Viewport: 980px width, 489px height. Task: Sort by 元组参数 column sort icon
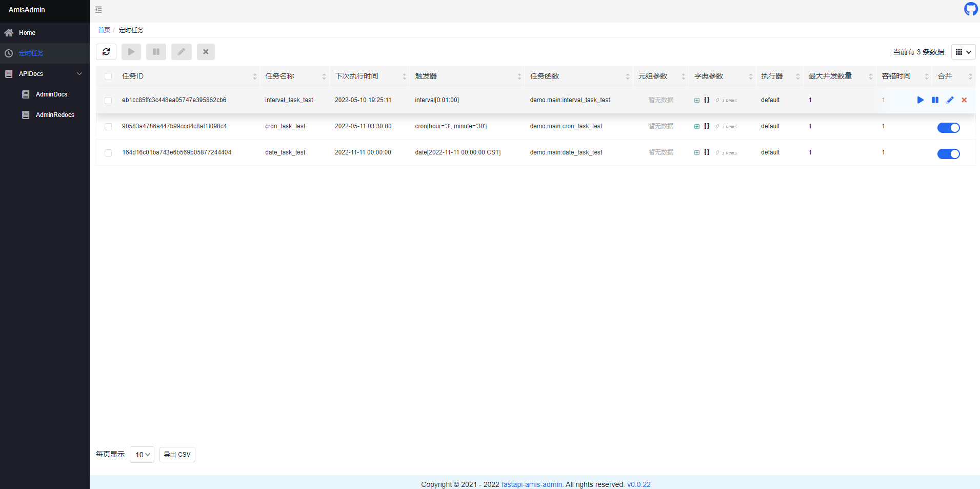684,76
